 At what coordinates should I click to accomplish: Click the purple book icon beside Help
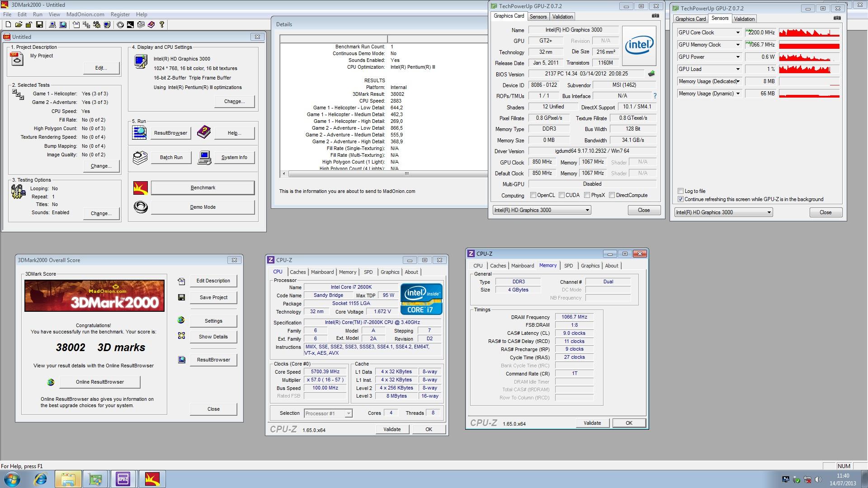(204, 132)
